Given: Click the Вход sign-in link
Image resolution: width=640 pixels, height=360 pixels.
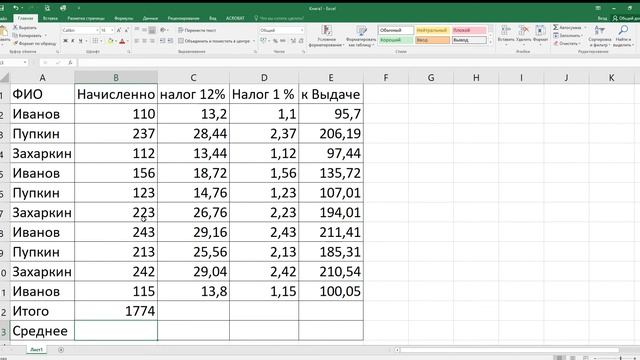Looking at the screenshot, I should (x=602, y=18).
